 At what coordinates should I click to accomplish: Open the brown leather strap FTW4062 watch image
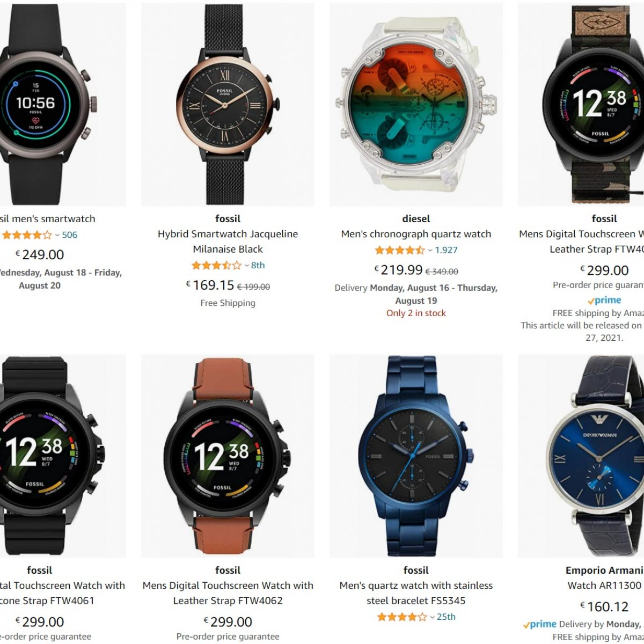228,456
